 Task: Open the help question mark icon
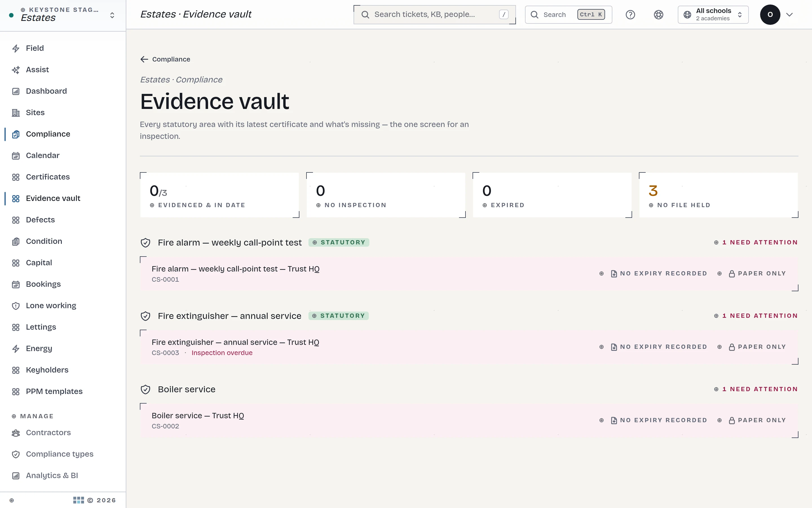(x=630, y=14)
